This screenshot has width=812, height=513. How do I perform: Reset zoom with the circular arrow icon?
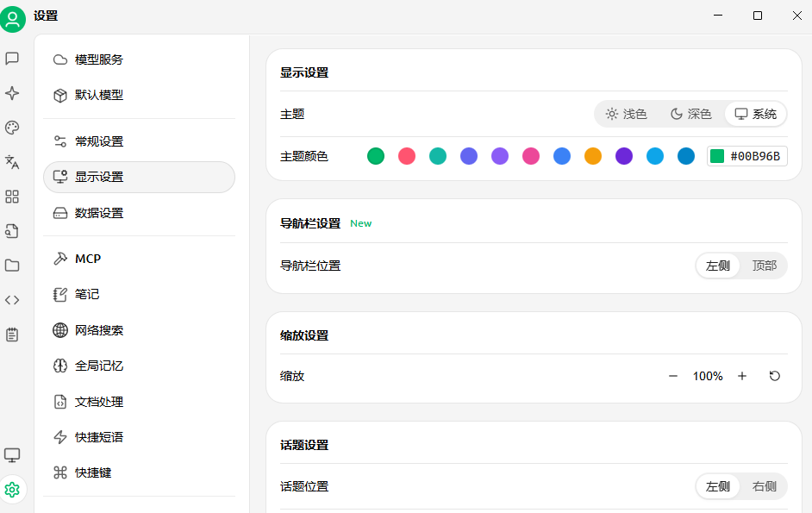tap(775, 376)
